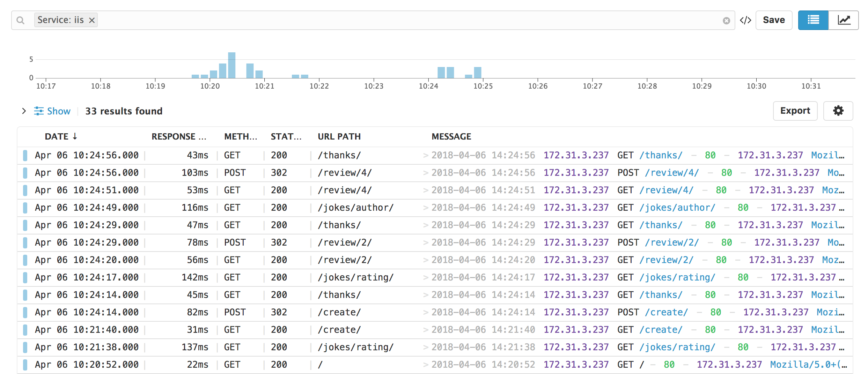Open the code query editor icon
Screen dimensions: 868x374
(745, 20)
